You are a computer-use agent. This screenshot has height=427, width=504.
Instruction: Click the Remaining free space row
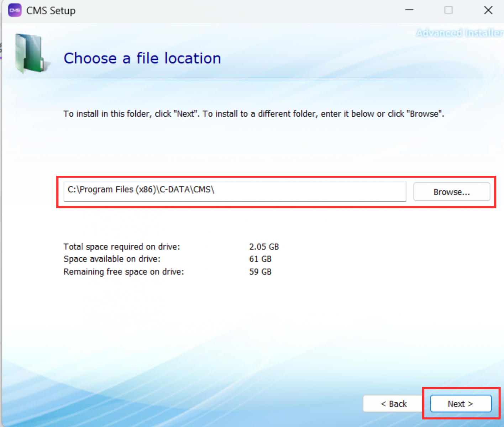point(124,272)
